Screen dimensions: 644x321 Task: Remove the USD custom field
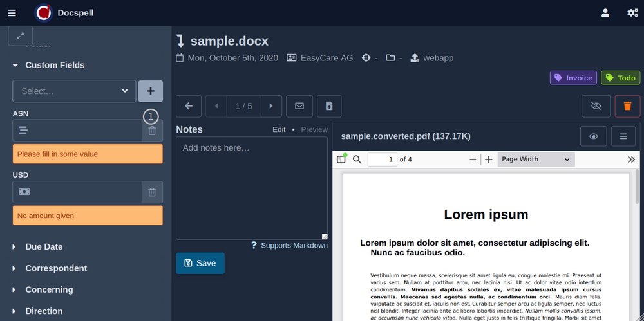[x=152, y=192]
